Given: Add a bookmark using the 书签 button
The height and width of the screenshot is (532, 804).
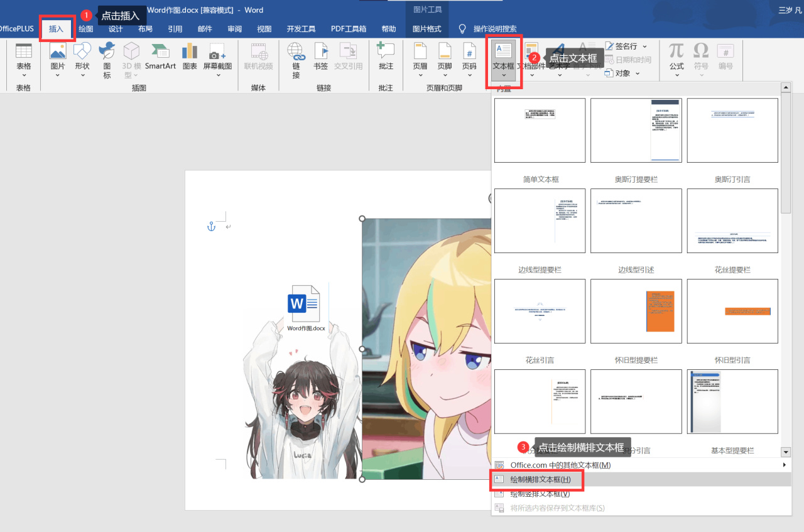Looking at the screenshot, I should pyautogui.click(x=321, y=57).
